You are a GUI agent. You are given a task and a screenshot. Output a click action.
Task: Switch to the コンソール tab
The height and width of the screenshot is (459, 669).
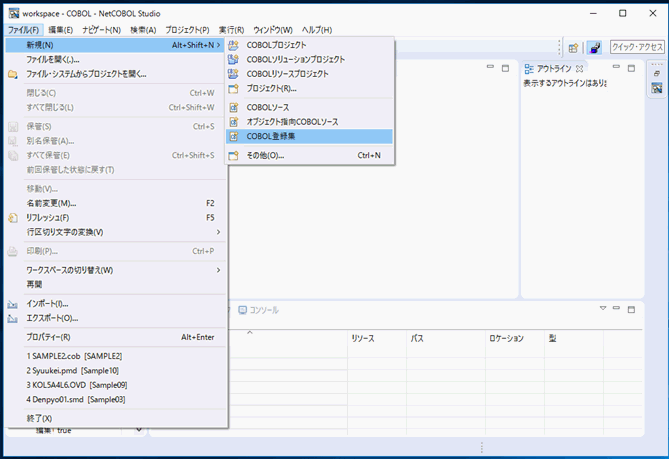(259, 310)
